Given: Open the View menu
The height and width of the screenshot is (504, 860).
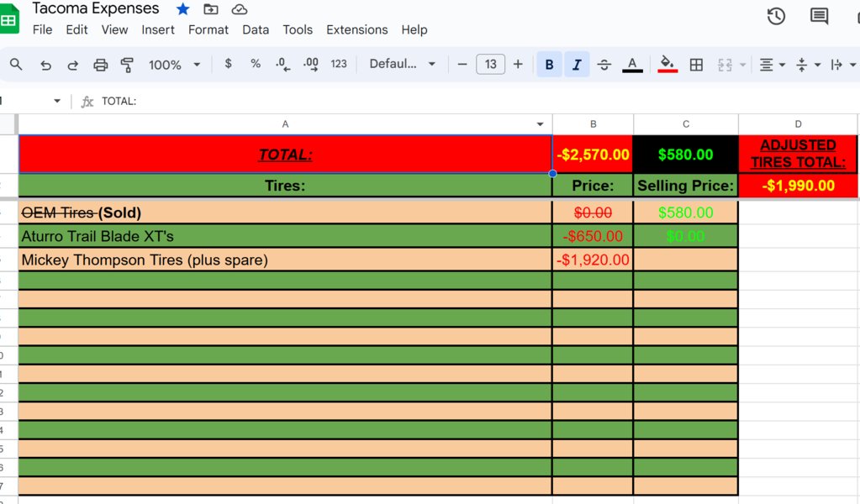Looking at the screenshot, I should point(114,29).
